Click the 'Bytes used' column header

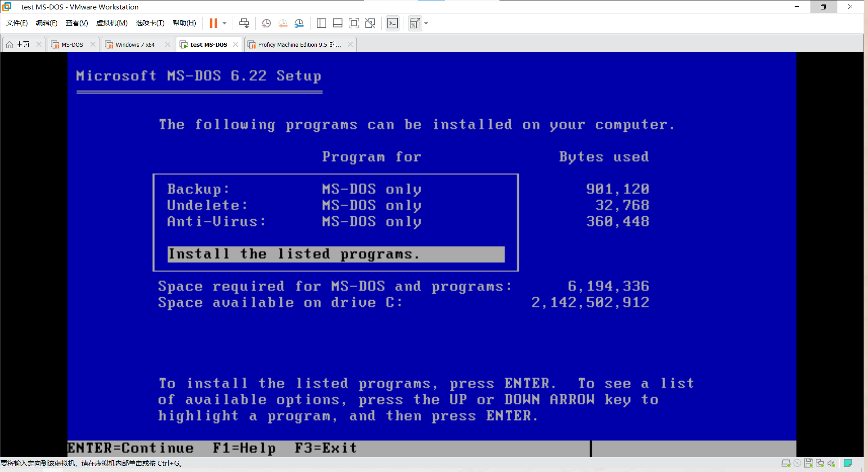point(604,157)
